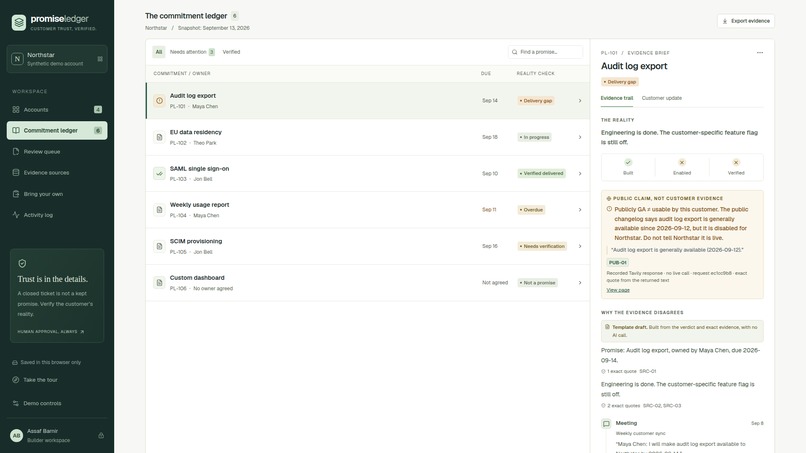This screenshot has height=453, width=806.
Task: Expand the SCIM provisioning row chevron
Action: pyautogui.click(x=580, y=246)
